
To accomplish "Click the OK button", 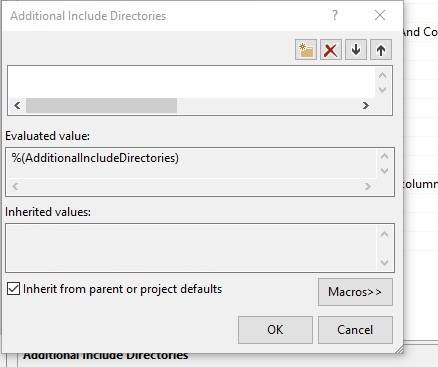I will 275,330.
